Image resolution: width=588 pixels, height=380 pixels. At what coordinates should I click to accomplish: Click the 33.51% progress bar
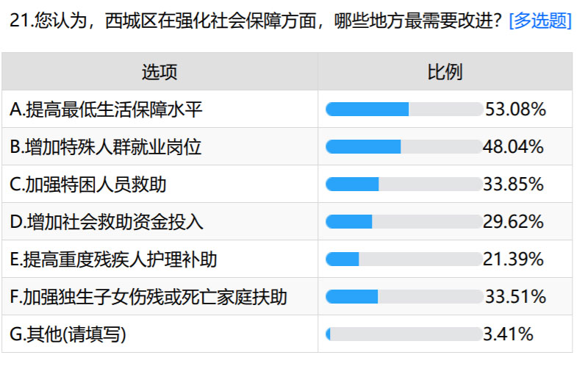(x=404, y=297)
